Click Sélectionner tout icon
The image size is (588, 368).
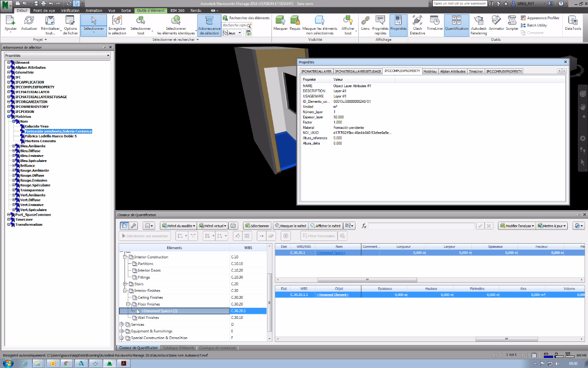pyautogui.click(x=141, y=20)
